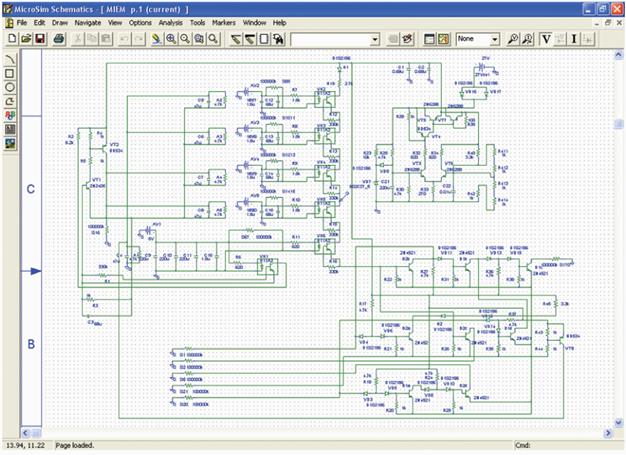Click the Insert Picture tool icon
Screen dimensions: 626x455
(10, 143)
